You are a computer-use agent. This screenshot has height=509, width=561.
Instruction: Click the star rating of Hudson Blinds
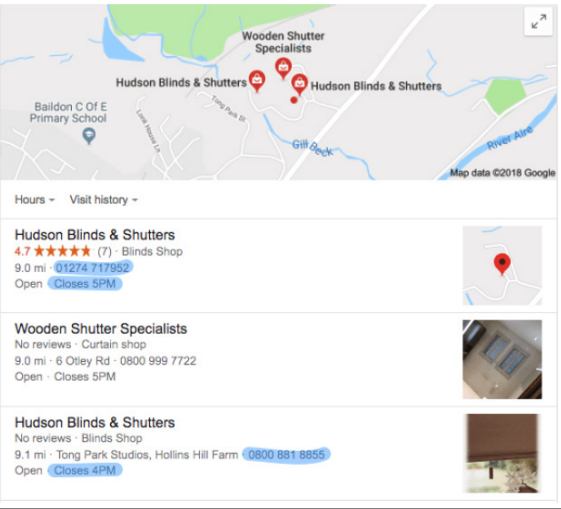(x=62, y=251)
